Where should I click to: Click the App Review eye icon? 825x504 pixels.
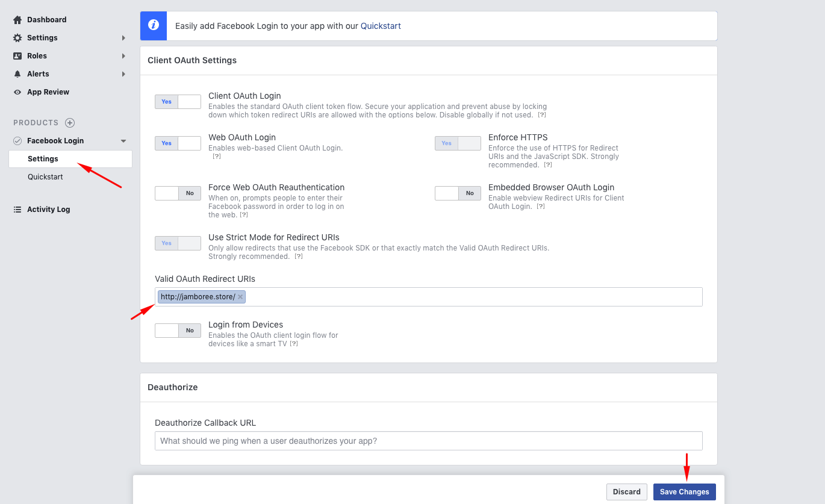pyautogui.click(x=17, y=92)
